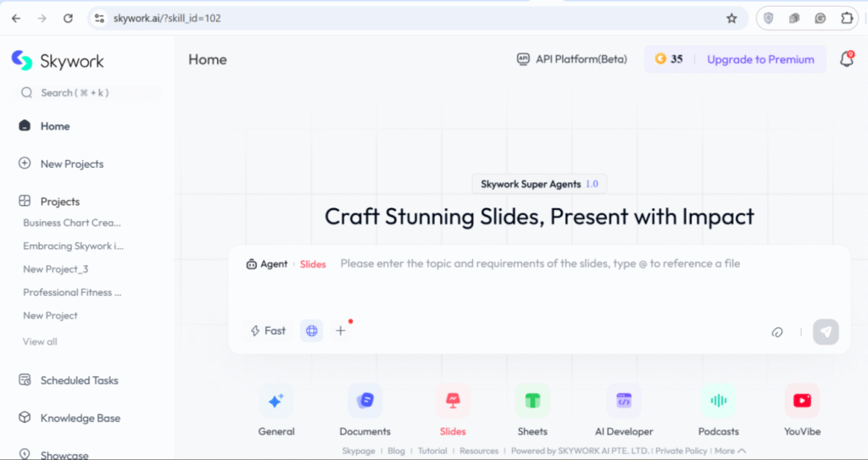Toggle the globe web search button
The image size is (868, 460).
(x=311, y=331)
